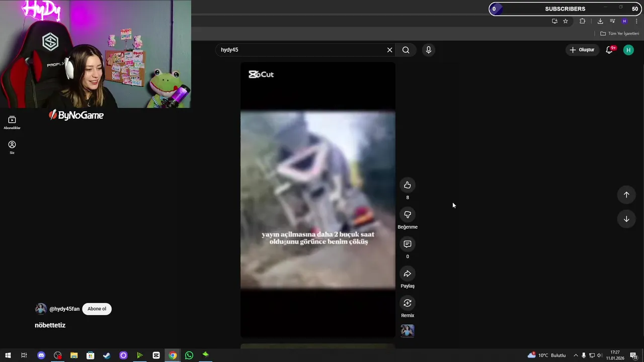The width and height of the screenshot is (644, 362).
Task: Open the 10°C Bulutlu weather widget
Action: tap(546, 355)
